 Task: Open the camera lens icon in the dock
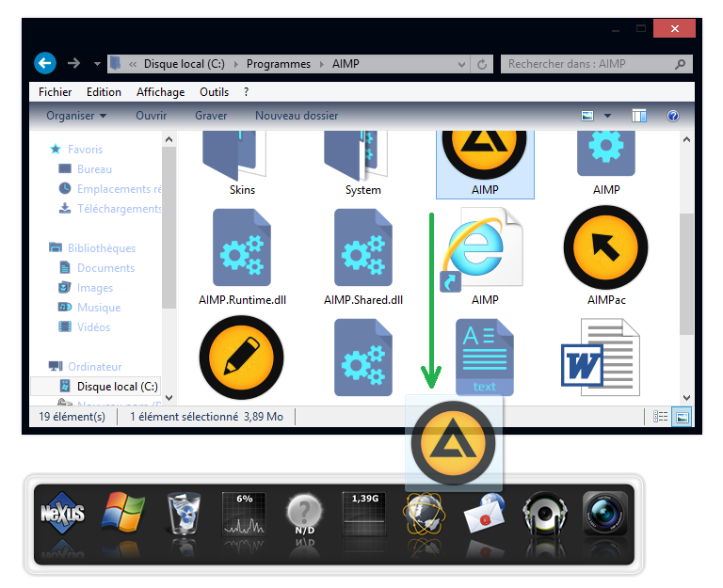[605, 513]
